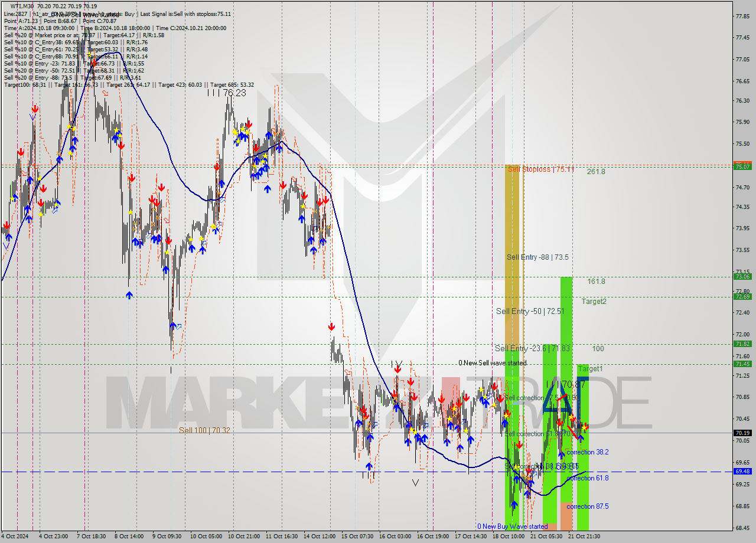Select the green 71.82 price tag on axis
This screenshot has width=756, height=543.
coord(742,344)
